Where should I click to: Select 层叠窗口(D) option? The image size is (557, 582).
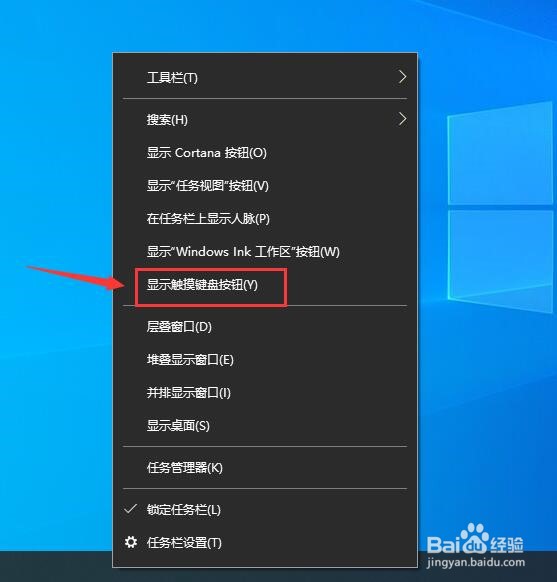[x=265, y=327]
